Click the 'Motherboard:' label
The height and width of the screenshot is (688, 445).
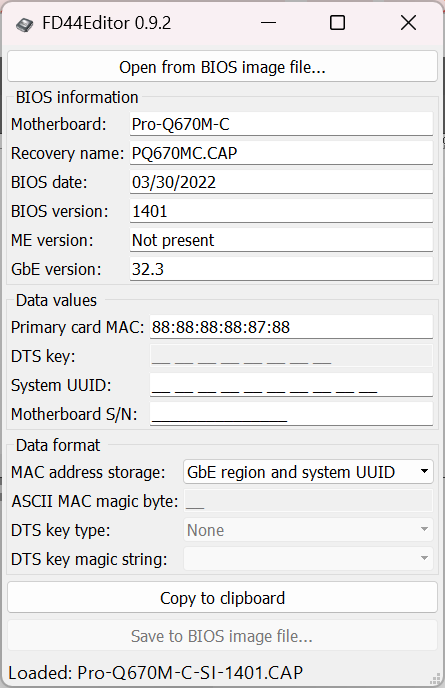(58, 125)
